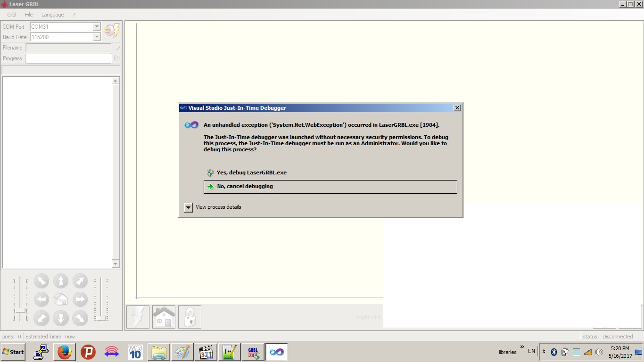Click the open file icon next to Filename
This screenshot has width=644, height=362.
[x=116, y=48]
